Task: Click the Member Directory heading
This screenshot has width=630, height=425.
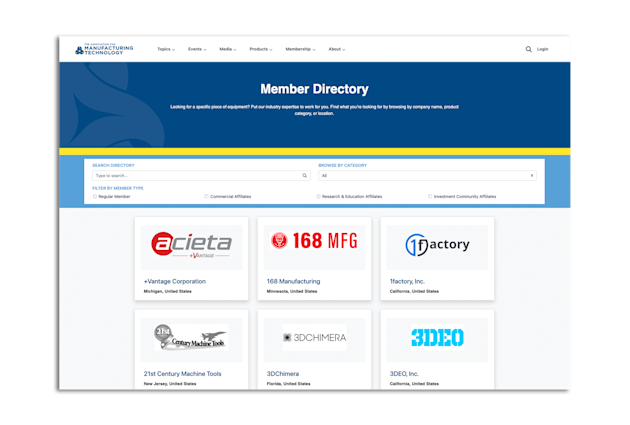Action: click(x=314, y=89)
